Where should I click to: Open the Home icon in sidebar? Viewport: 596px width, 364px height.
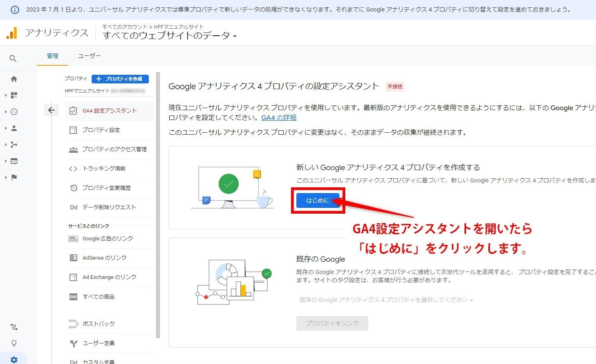click(14, 79)
